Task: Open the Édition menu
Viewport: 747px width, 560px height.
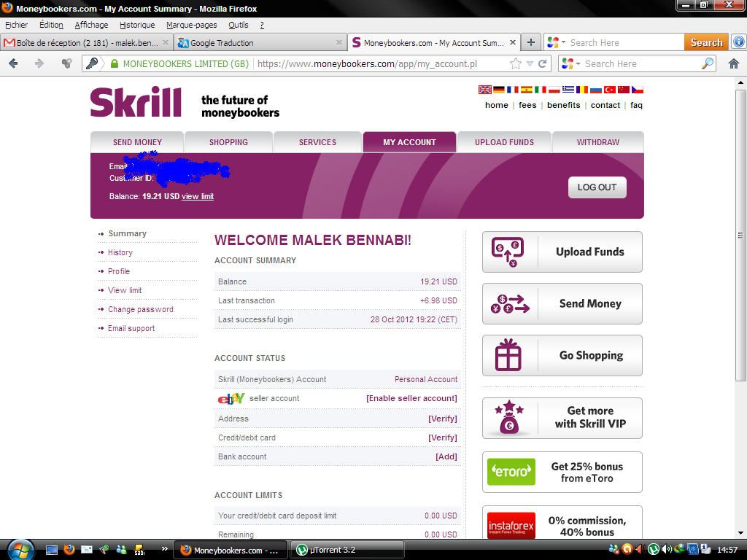Action: 51,25
